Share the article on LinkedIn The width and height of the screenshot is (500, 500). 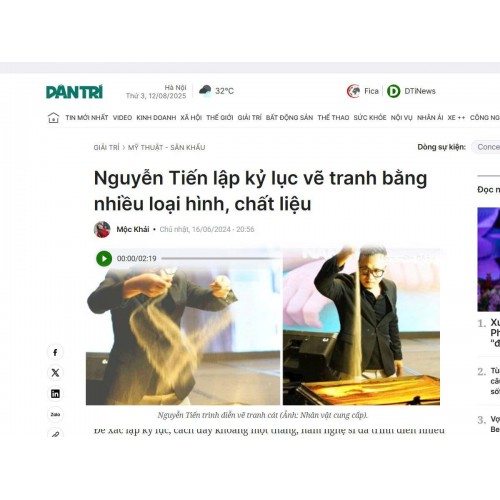55,394
